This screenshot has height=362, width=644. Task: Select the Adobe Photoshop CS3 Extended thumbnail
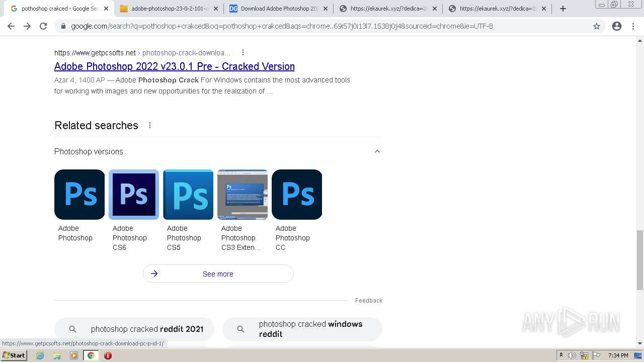tap(243, 195)
